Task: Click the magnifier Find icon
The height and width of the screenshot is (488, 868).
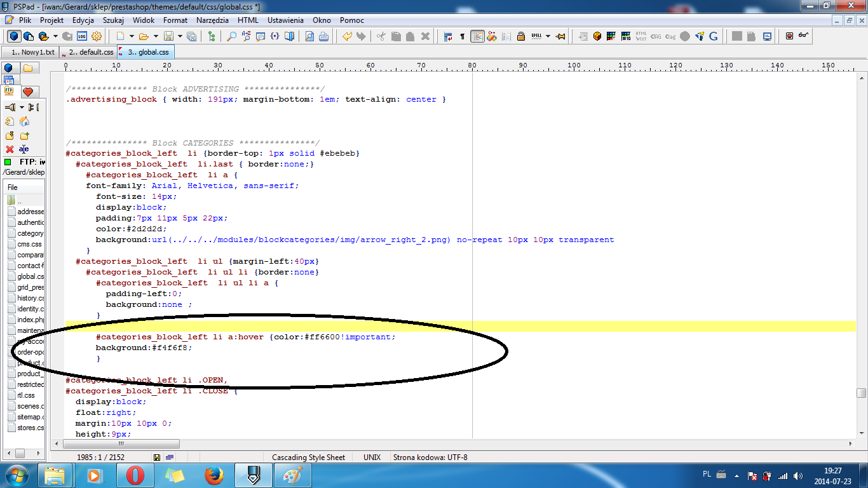Action: 231,36
